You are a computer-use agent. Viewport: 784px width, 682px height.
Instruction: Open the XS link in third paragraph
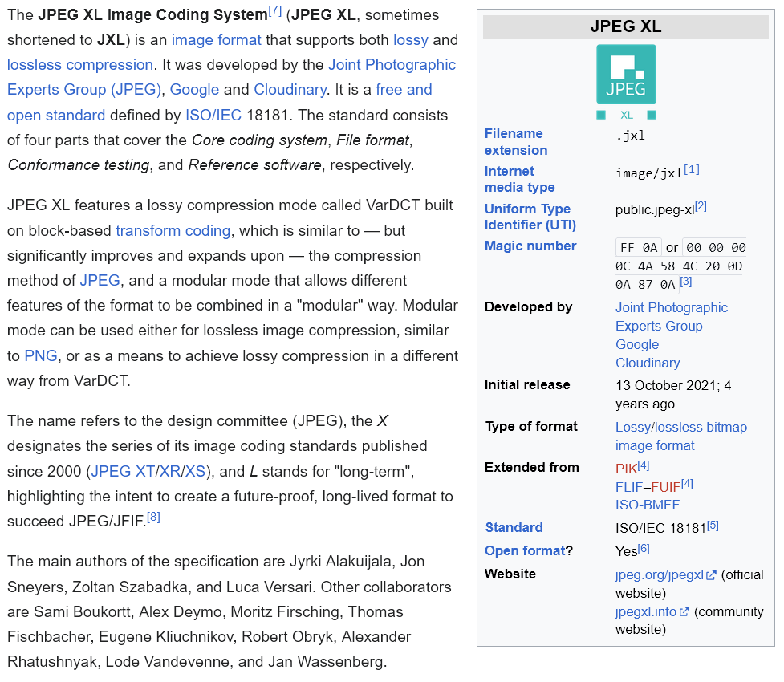click(195, 471)
